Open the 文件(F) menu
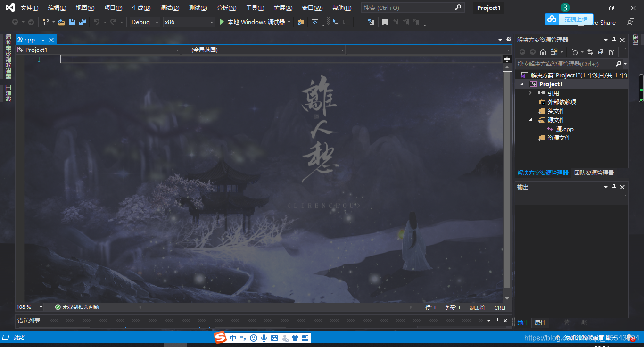Screen dimensions: 644x347 pos(30,8)
